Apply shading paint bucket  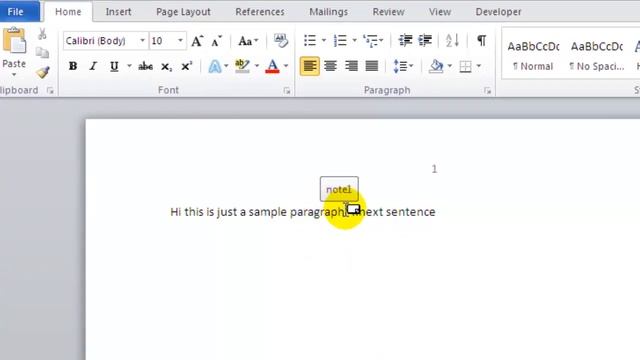(x=436, y=66)
